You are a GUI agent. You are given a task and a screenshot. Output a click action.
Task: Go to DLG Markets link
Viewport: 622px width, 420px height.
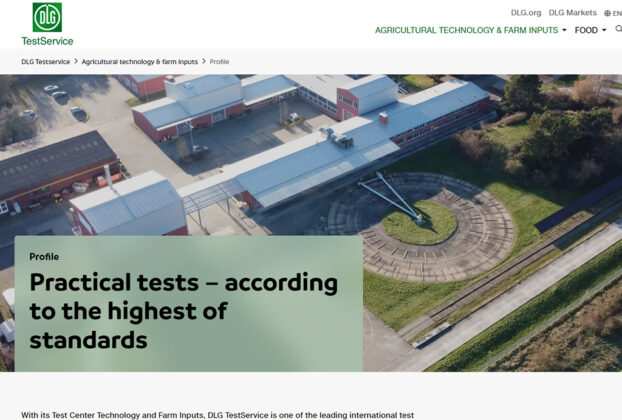[573, 13]
